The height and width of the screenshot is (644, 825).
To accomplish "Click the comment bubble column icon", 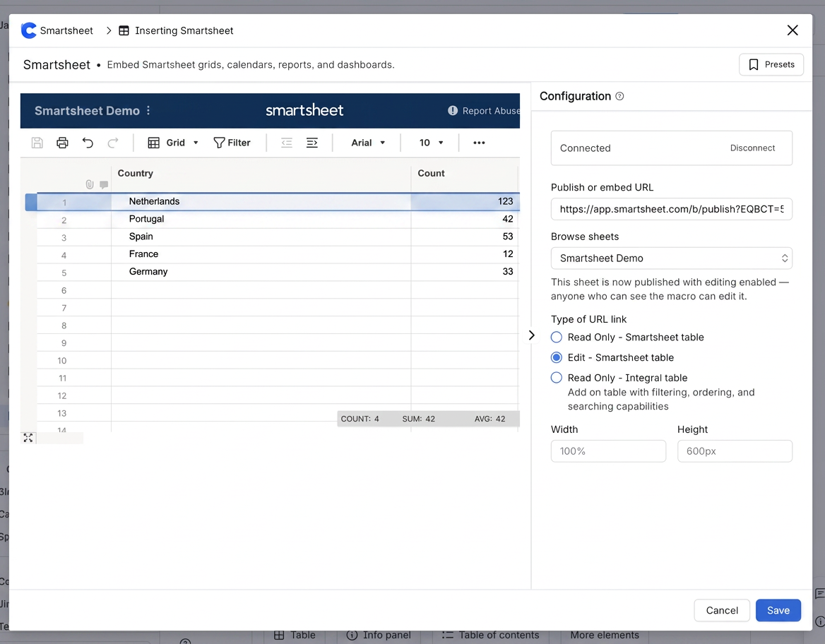I will pyautogui.click(x=104, y=185).
